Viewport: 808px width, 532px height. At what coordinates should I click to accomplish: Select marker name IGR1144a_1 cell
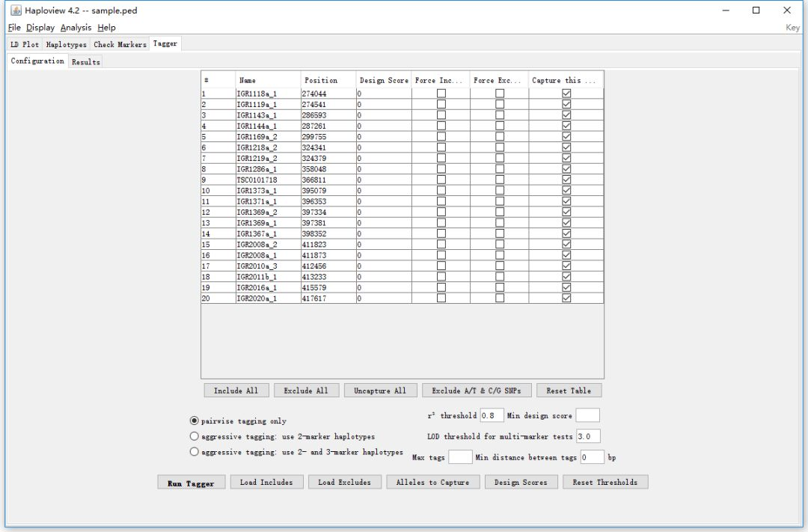coord(268,126)
